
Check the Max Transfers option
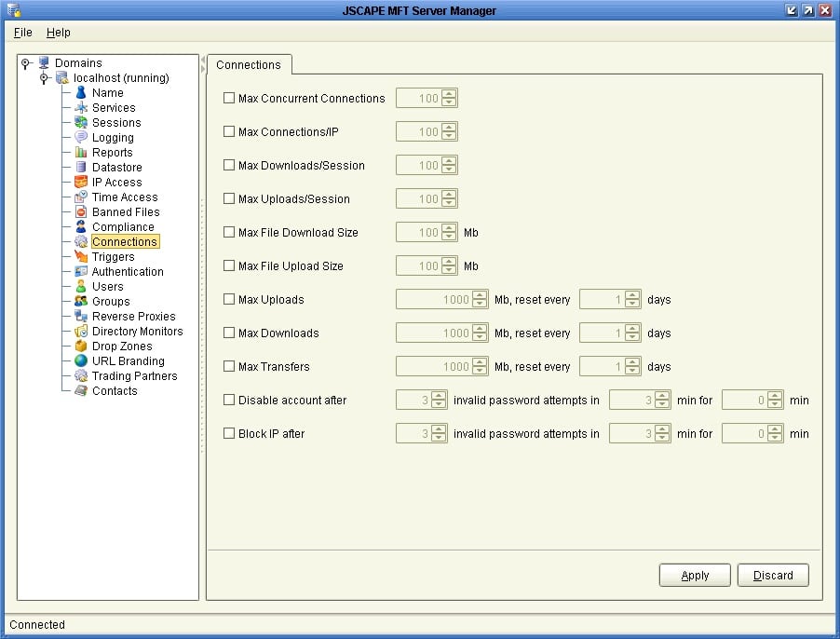(x=229, y=366)
